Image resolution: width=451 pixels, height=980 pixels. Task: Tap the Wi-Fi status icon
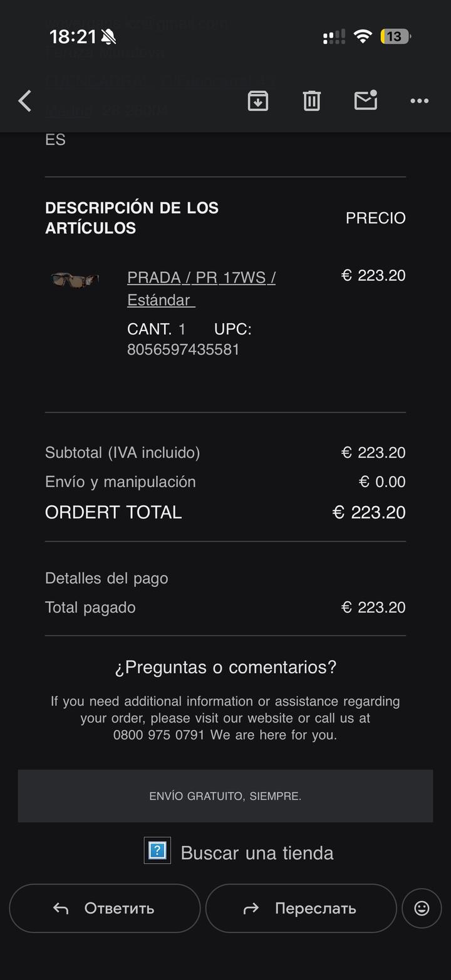point(363,36)
